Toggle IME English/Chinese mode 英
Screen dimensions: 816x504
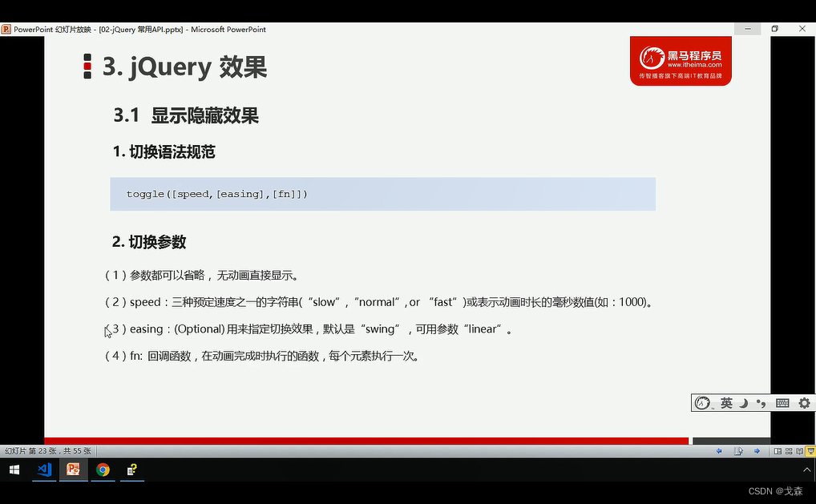coord(726,402)
